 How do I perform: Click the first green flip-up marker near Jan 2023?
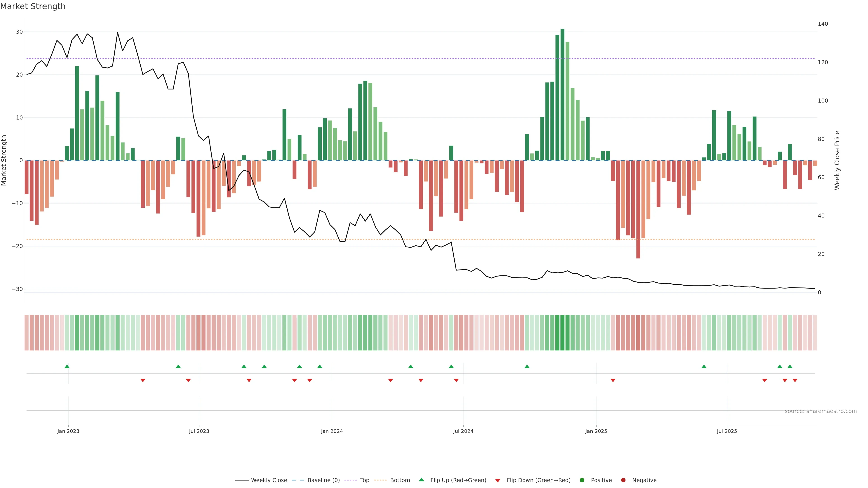(67, 366)
